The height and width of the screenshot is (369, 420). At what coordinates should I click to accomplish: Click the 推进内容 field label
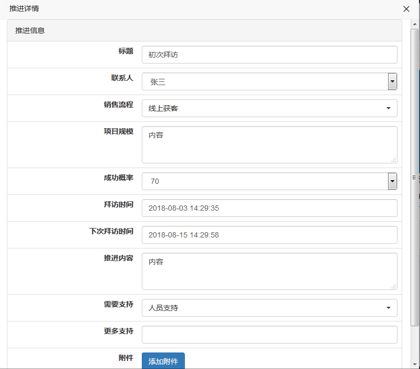(118, 258)
